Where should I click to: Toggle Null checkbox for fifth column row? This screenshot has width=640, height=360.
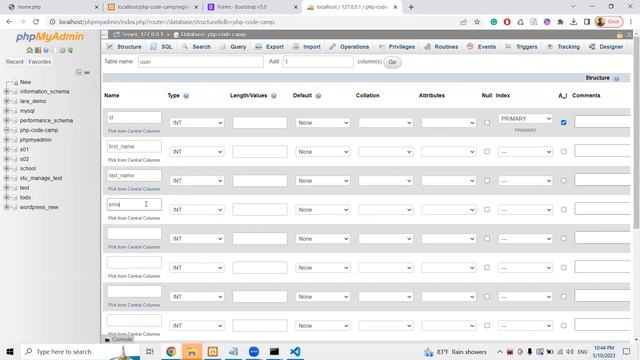point(487,238)
